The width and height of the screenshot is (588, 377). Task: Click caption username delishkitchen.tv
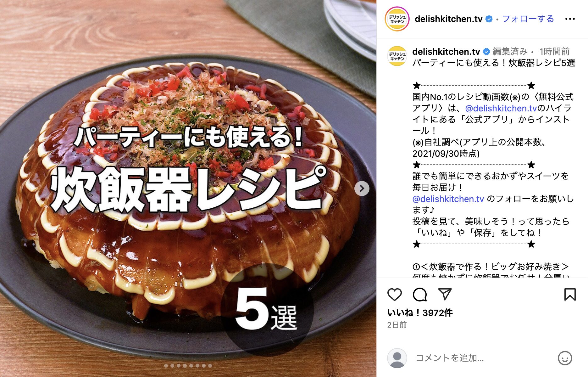pos(446,51)
